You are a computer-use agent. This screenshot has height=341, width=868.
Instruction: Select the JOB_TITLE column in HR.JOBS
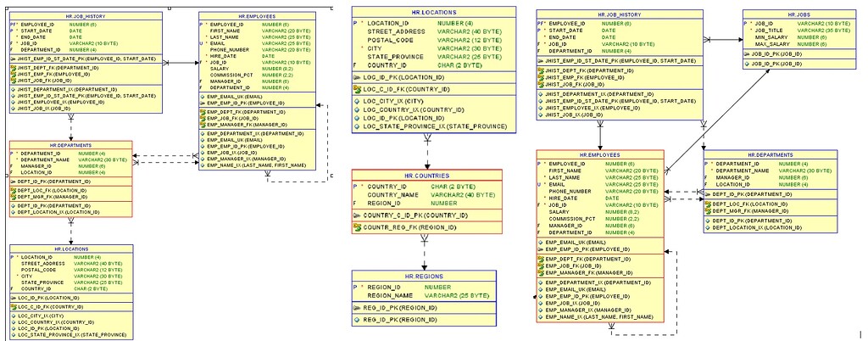pos(770,31)
